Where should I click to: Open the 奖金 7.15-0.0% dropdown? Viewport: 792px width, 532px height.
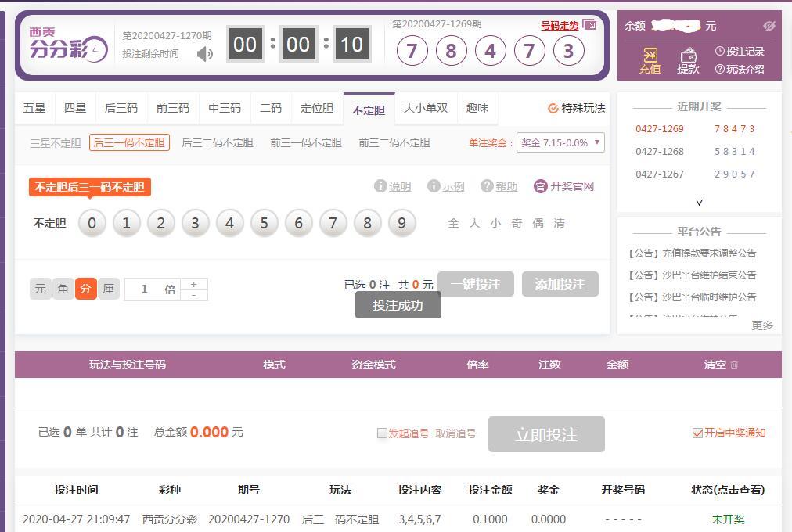pos(560,143)
